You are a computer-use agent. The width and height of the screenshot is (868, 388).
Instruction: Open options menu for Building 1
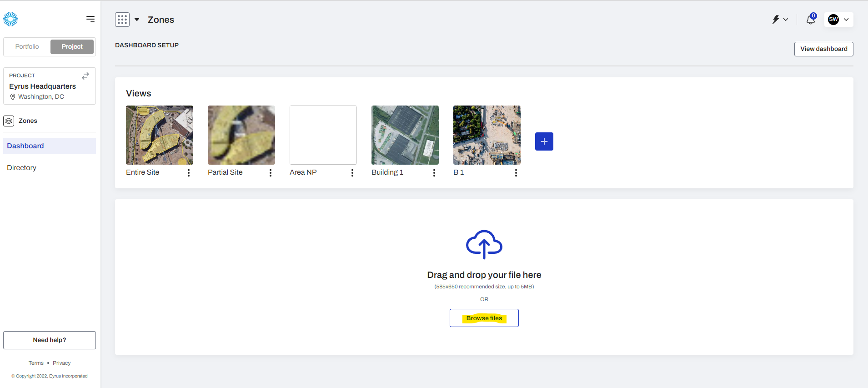click(434, 173)
